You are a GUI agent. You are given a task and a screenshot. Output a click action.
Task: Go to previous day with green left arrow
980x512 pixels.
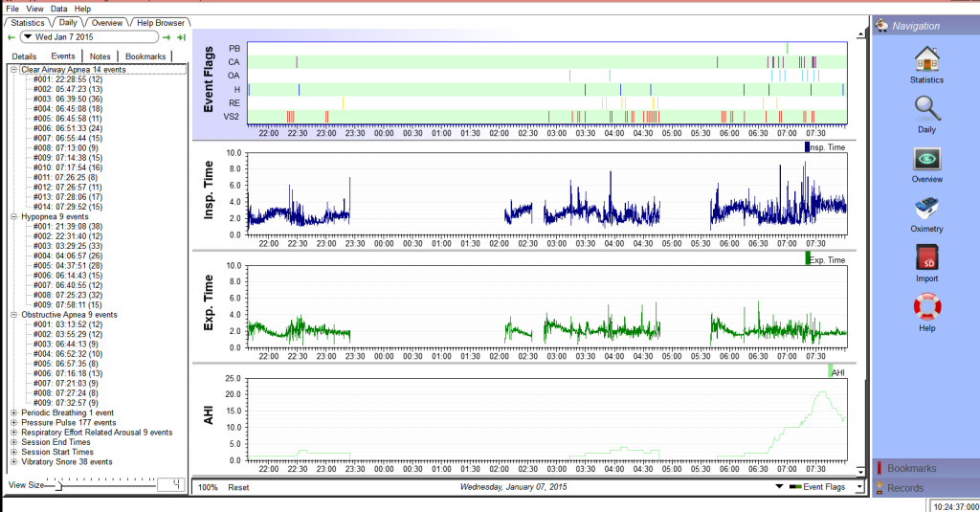click(x=11, y=37)
